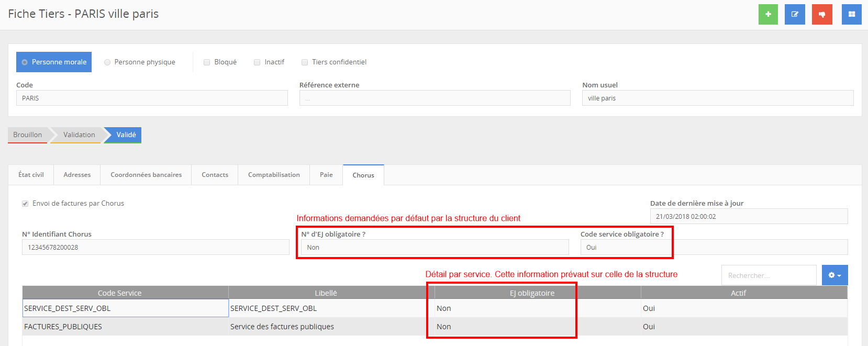868x346 pixels.
Task: Switch to the Coordonnées bancaires tab
Action: click(146, 175)
